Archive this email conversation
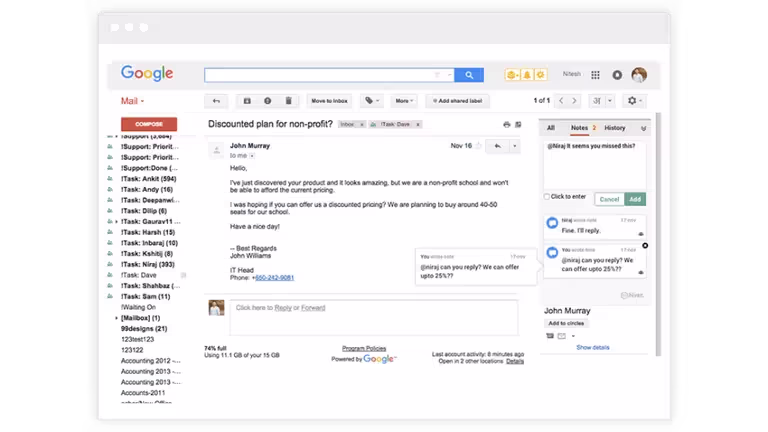 pyautogui.click(x=247, y=101)
